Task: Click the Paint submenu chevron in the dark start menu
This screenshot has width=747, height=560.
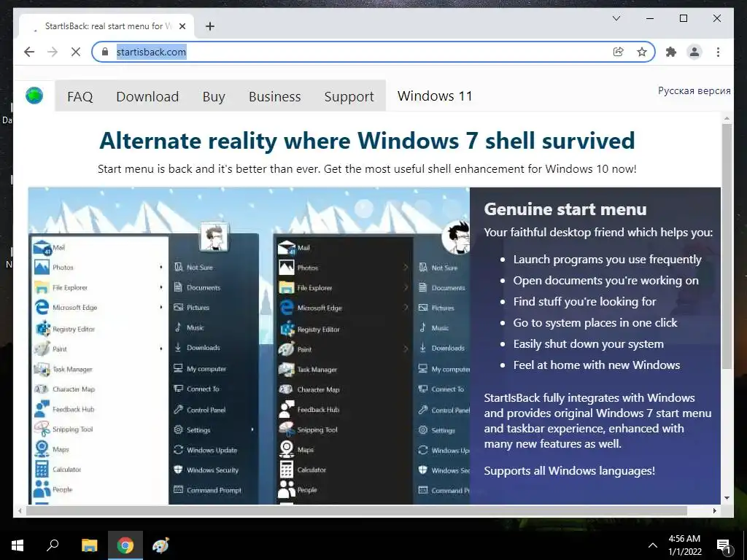Action: [406, 349]
